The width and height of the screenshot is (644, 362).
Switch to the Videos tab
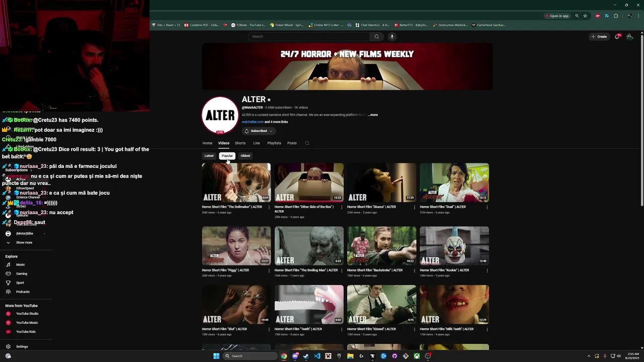click(x=223, y=143)
